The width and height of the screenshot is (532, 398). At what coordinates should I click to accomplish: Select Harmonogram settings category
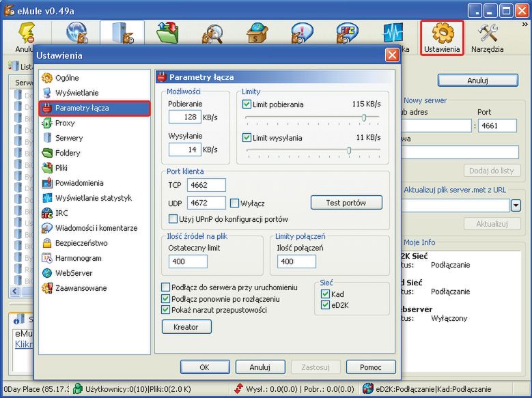[x=94, y=258]
